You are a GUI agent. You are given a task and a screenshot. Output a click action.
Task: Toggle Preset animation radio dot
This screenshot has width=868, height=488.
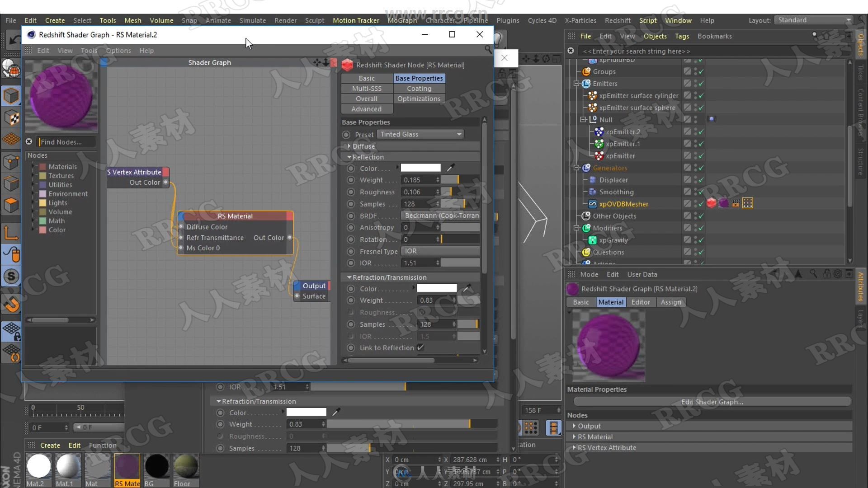pos(346,135)
